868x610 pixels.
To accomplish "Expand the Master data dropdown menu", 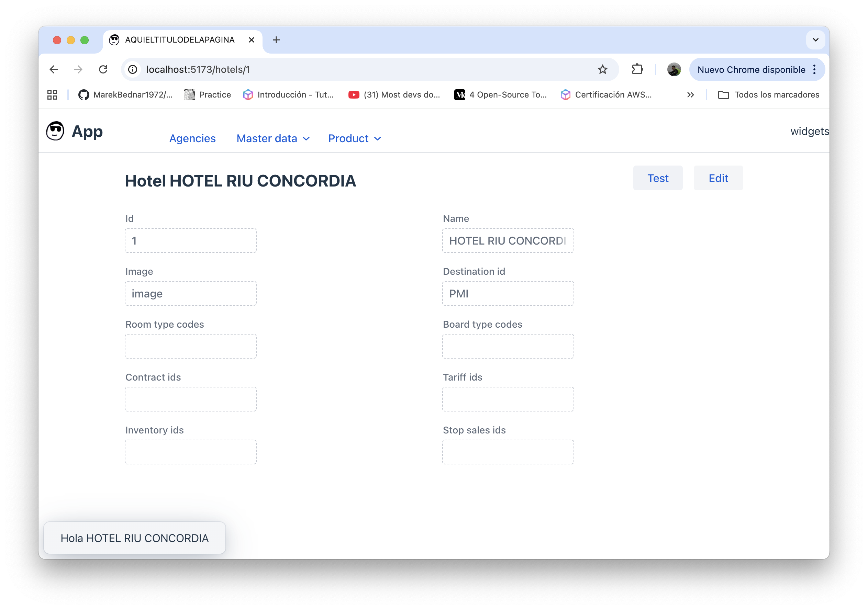I will click(x=273, y=139).
